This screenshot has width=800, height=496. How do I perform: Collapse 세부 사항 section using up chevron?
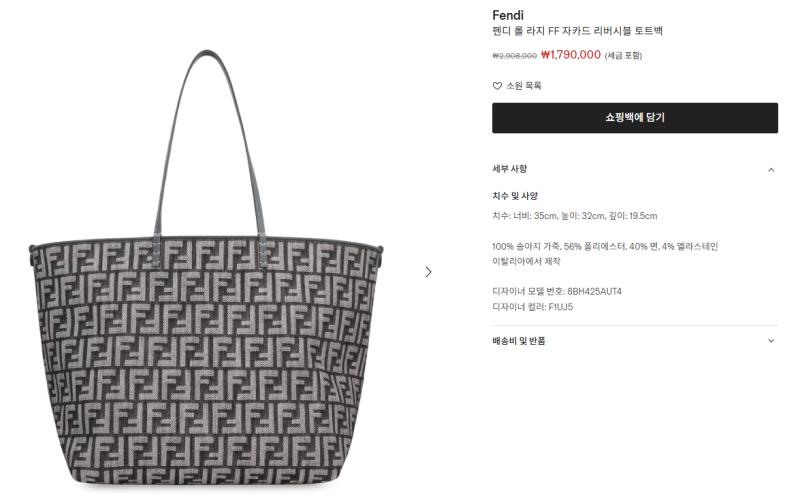(771, 169)
